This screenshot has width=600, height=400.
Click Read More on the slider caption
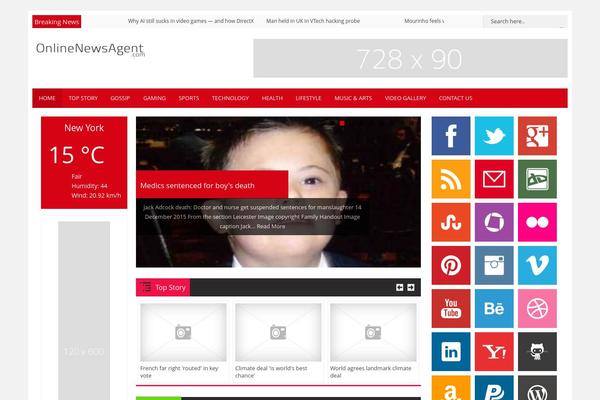click(x=271, y=226)
